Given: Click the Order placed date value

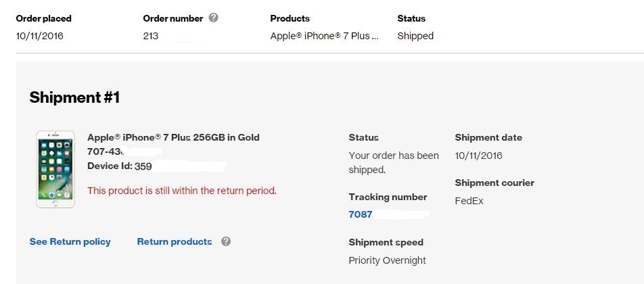Looking at the screenshot, I should coord(40,36).
